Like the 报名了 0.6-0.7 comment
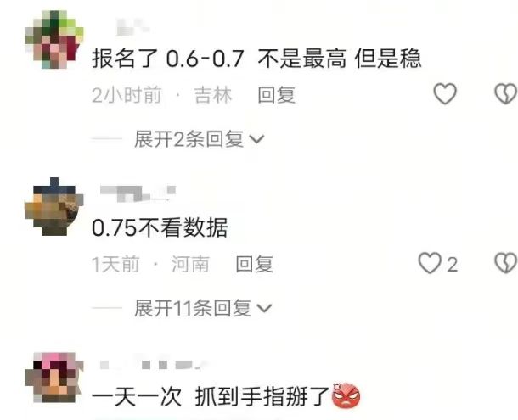Viewport: 518px width, 420px height. [445, 94]
